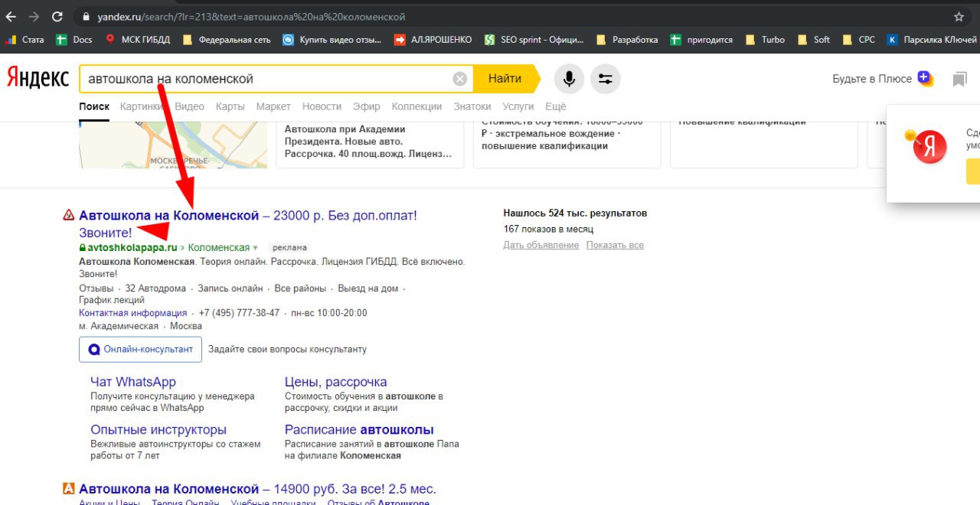Open Цены, рассрочка sitelink

(335, 382)
